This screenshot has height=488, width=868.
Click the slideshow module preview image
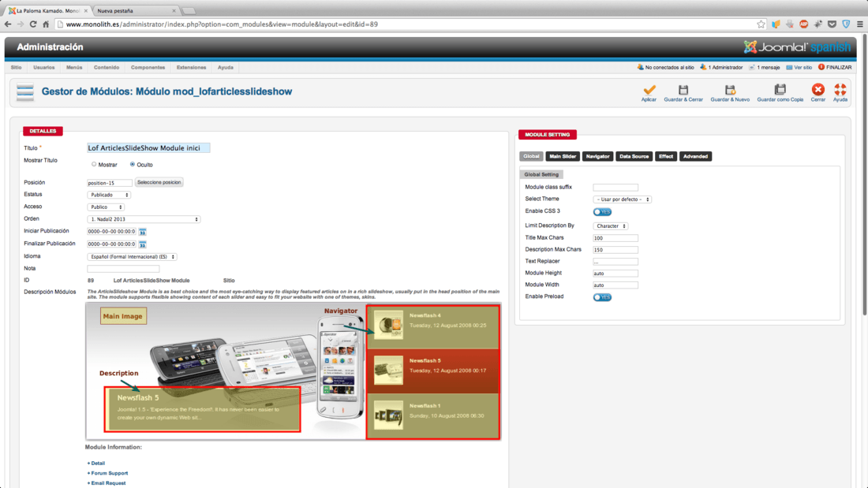pos(294,371)
